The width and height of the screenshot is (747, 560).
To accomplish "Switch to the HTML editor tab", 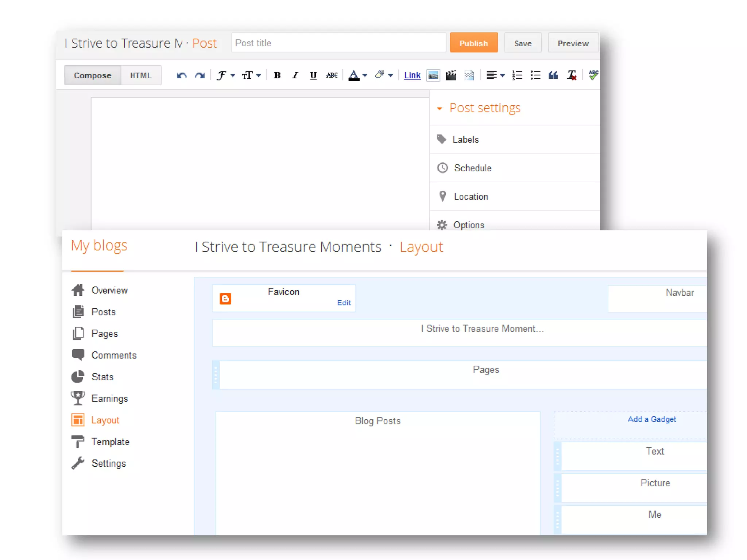I will tap(141, 75).
